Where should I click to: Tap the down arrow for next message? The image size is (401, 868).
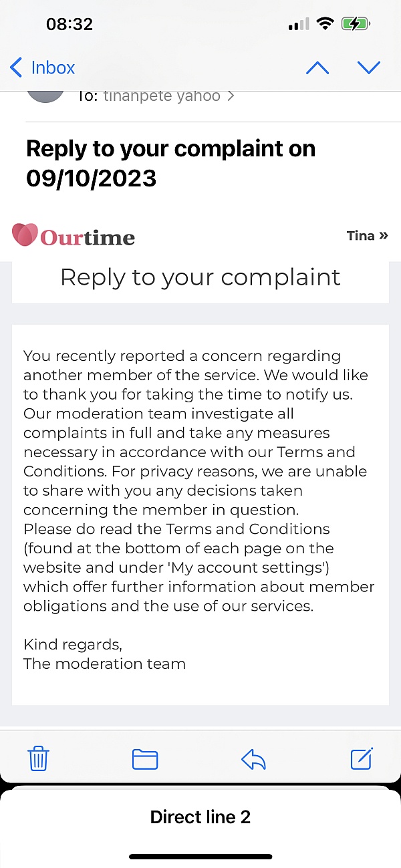click(368, 67)
